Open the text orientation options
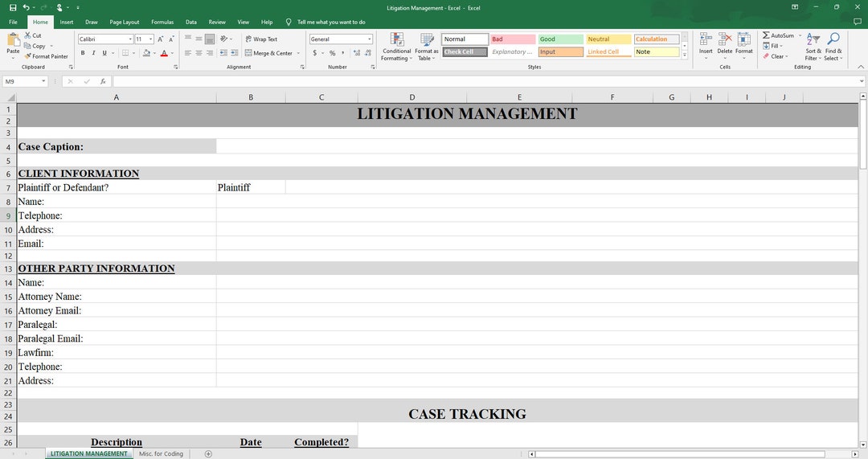 click(224, 39)
